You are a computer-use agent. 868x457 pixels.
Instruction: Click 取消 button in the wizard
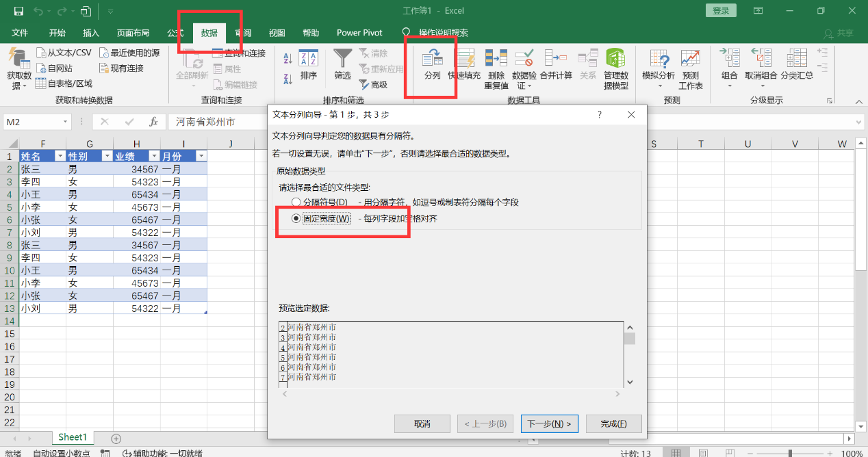pos(422,424)
